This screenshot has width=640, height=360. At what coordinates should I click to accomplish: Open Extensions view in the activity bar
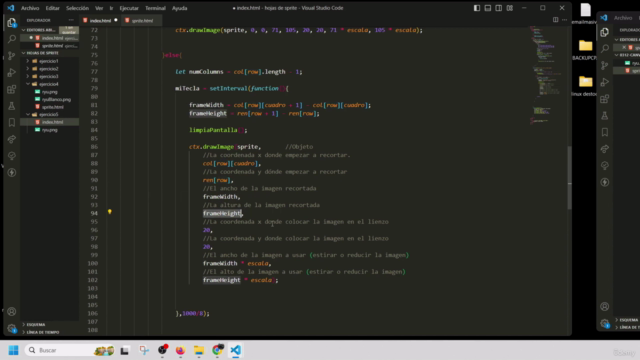click(11, 89)
